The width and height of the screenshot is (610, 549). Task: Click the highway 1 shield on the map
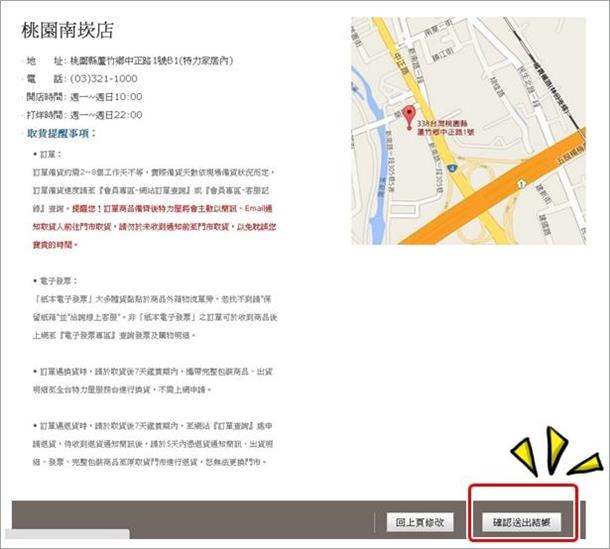[521, 184]
